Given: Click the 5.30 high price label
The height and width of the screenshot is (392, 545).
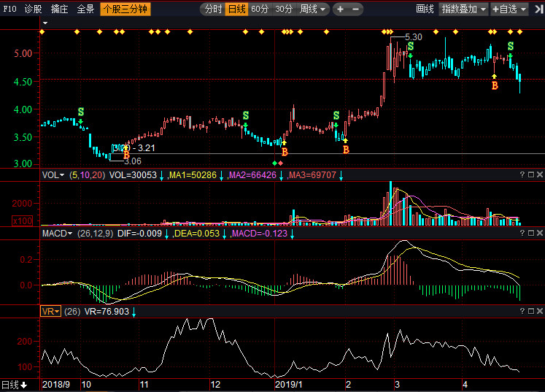Looking at the screenshot, I should (414, 37).
